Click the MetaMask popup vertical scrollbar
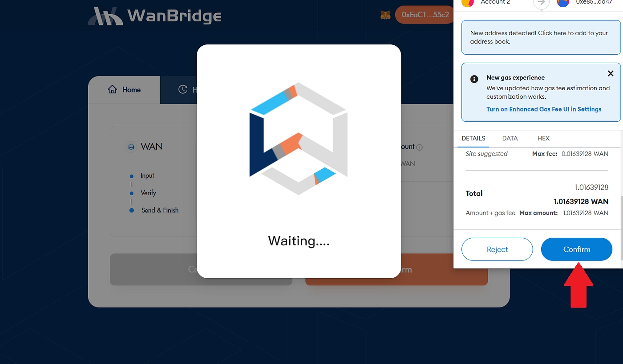The width and height of the screenshot is (623, 364). click(x=622, y=228)
